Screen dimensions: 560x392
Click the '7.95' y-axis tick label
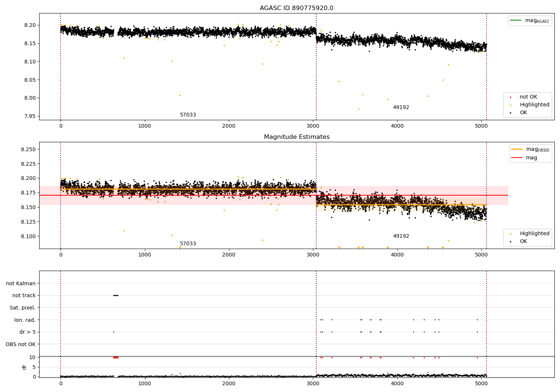click(x=30, y=116)
